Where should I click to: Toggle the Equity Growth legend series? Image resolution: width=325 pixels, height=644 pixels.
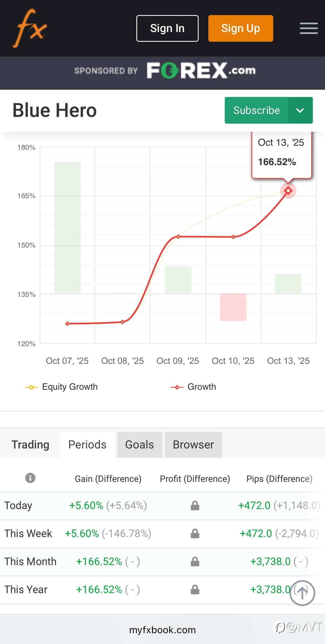61,387
